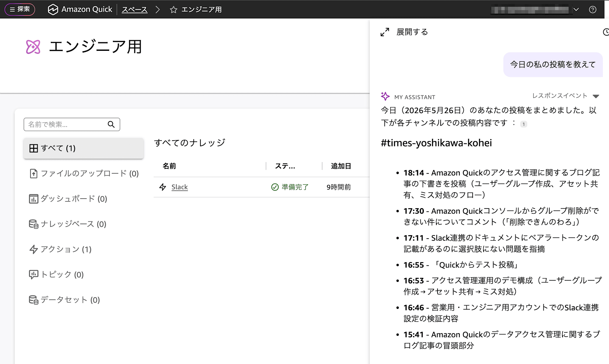Click the 展開する expand arrows icon
The width and height of the screenshot is (609, 364).
point(385,32)
